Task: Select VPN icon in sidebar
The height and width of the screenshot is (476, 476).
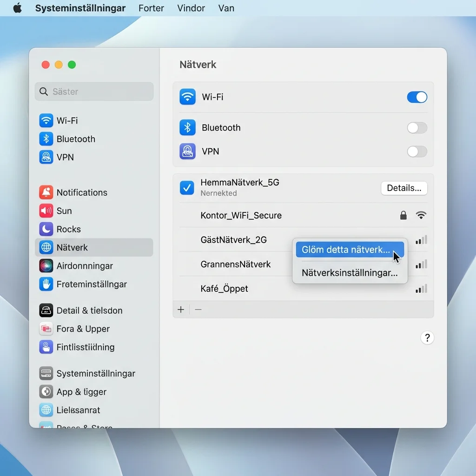Action: click(x=46, y=157)
